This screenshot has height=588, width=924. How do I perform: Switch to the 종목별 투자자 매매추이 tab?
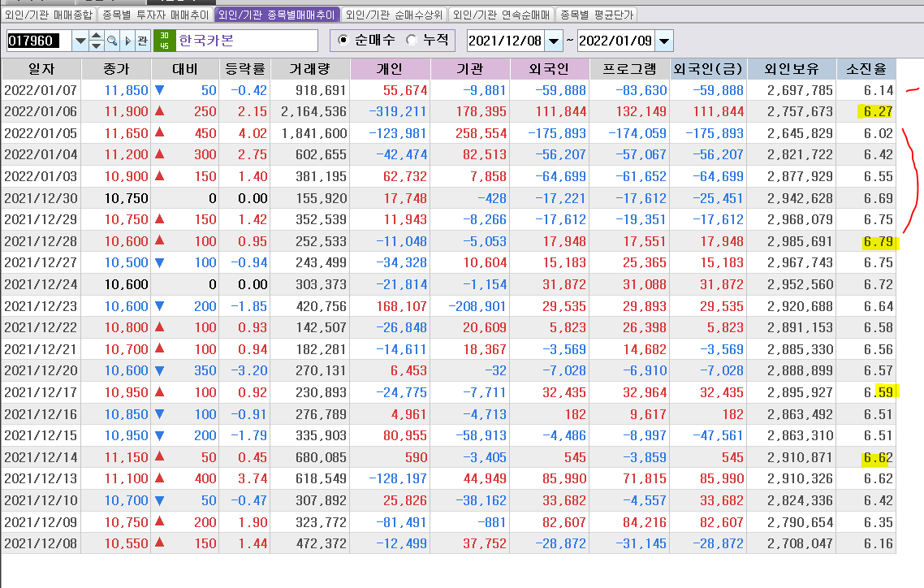point(155,15)
